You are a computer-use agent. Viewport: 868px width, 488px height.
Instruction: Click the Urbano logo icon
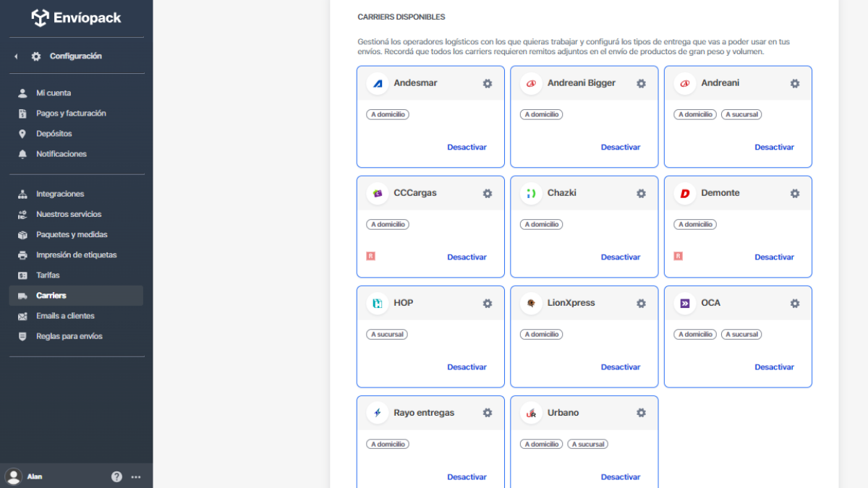[x=531, y=413]
